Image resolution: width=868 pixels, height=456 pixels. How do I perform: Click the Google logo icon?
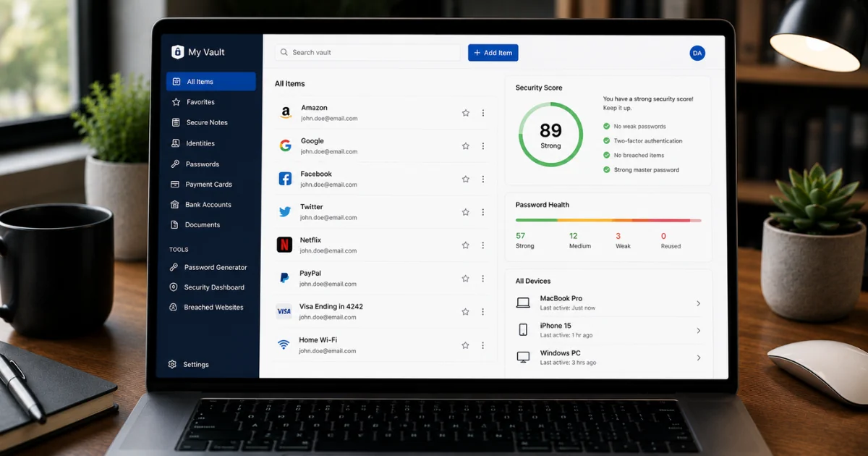click(286, 145)
